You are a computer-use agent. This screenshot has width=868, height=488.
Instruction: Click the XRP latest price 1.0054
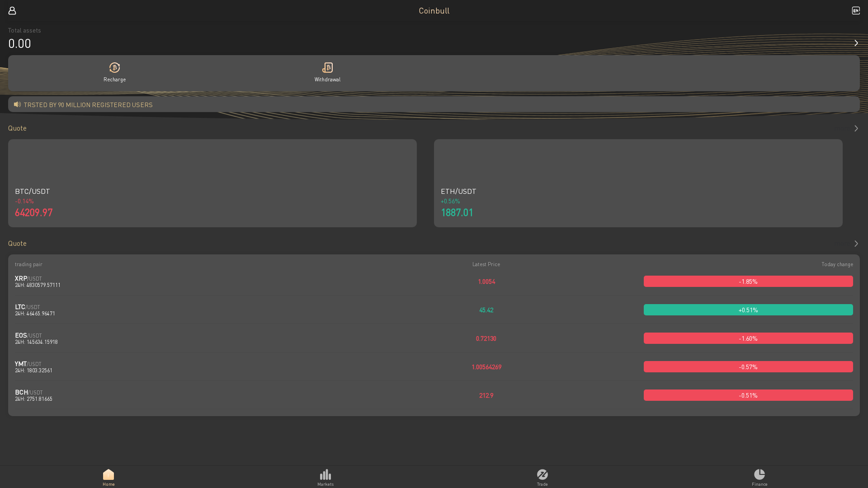486,282
